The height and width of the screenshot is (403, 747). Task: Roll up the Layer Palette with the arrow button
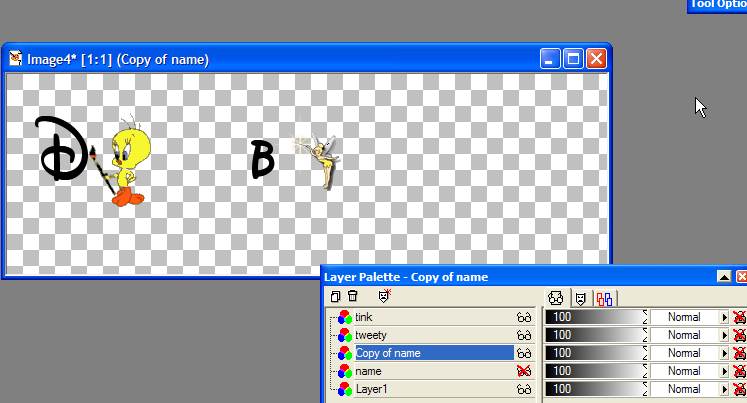point(724,277)
